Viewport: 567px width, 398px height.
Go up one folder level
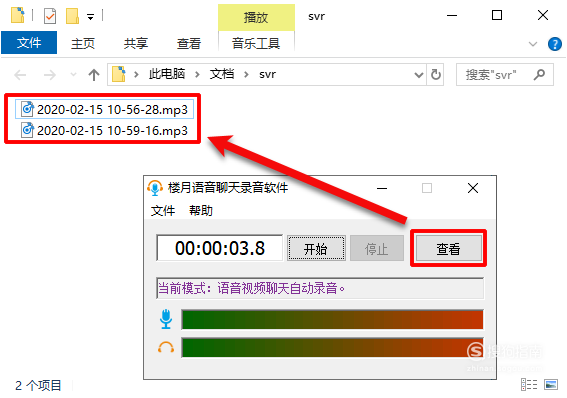(x=94, y=75)
